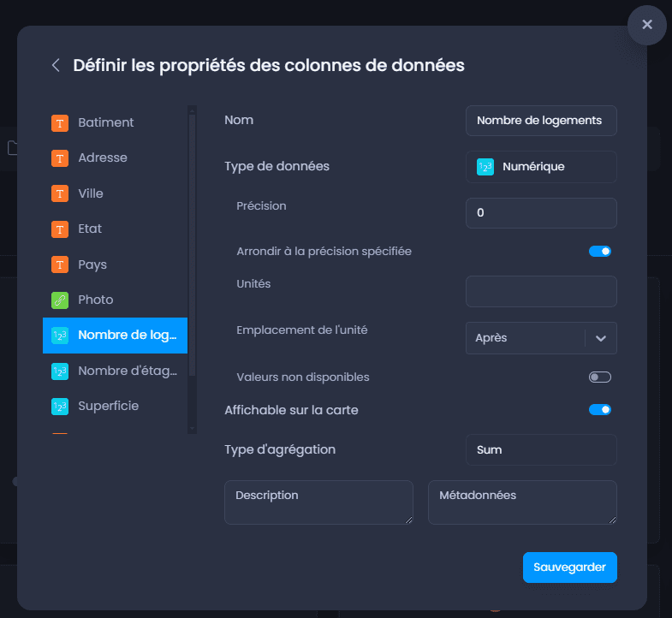Image resolution: width=672 pixels, height=618 pixels.
Task: Toggle Arrondir à la précision spécifiée off
Action: 599,251
